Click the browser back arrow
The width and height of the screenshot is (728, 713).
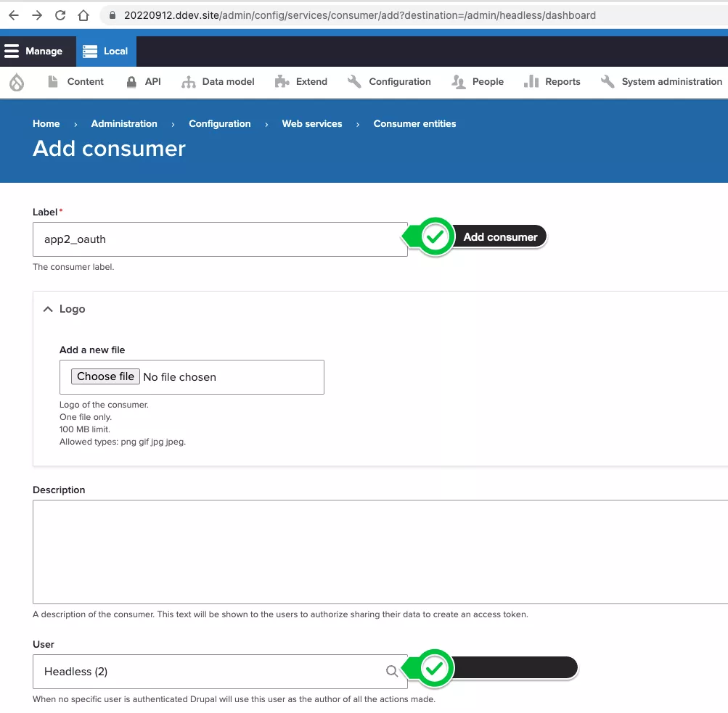(x=14, y=15)
